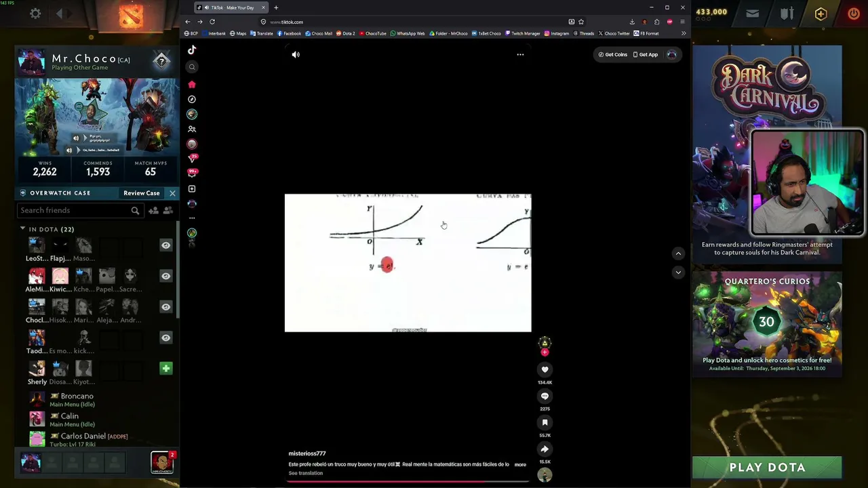Image resolution: width=868 pixels, height=488 pixels.
Task: Close the Overwatch Case banner
Action: [172, 193]
